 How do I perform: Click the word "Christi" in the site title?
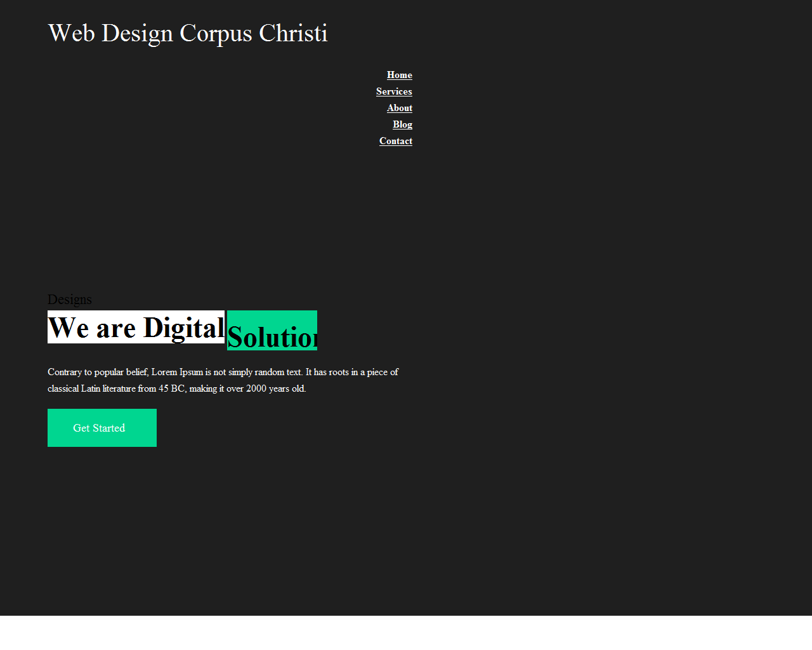[293, 33]
